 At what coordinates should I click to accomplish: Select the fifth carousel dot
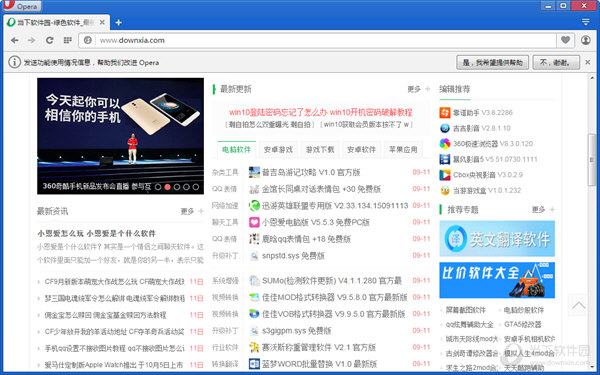tap(196, 187)
